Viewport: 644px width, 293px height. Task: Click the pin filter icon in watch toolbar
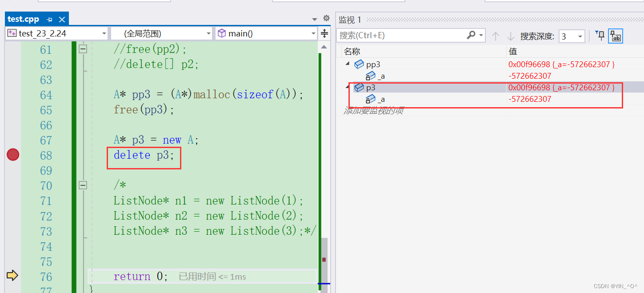(600, 36)
